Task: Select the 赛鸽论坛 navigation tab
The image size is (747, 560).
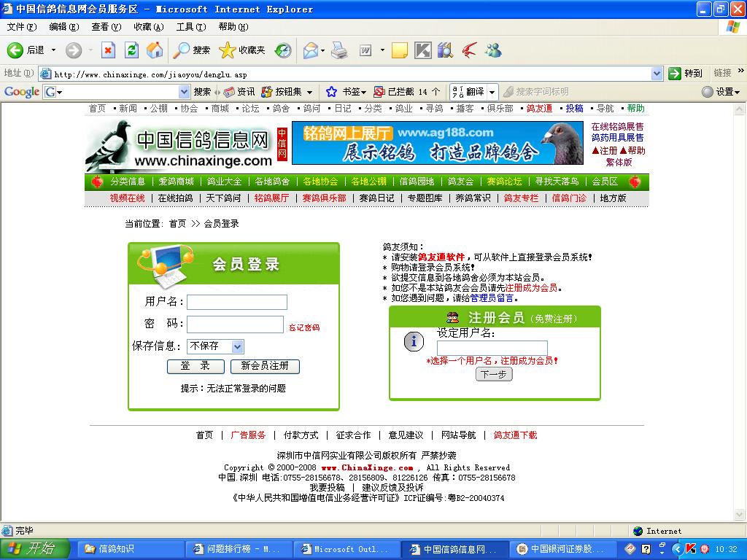Action: click(504, 182)
